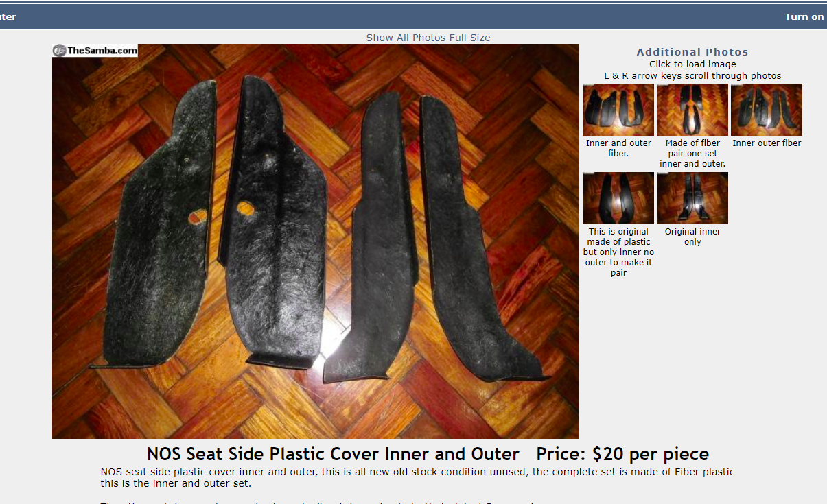Click the 'Additional Photos' heading
827x504 pixels.
[692, 52]
